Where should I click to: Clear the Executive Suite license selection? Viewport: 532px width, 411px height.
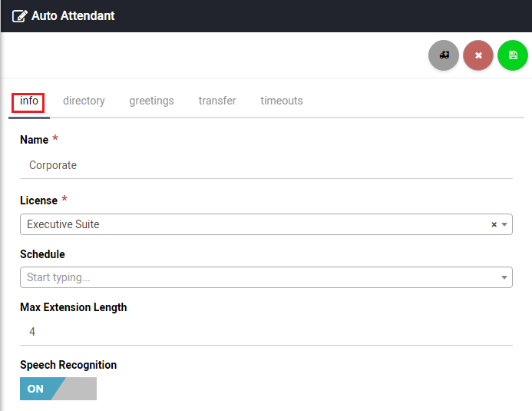pyautogui.click(x=494, y=225)
